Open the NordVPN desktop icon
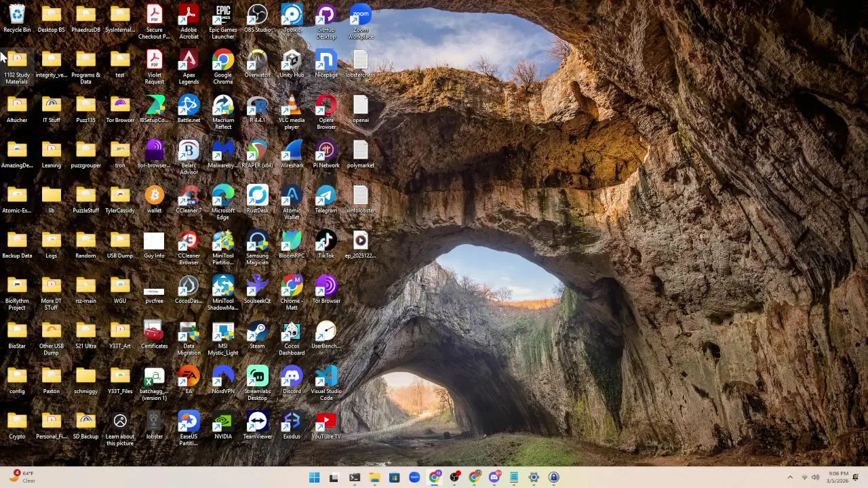 click(223, 380)
